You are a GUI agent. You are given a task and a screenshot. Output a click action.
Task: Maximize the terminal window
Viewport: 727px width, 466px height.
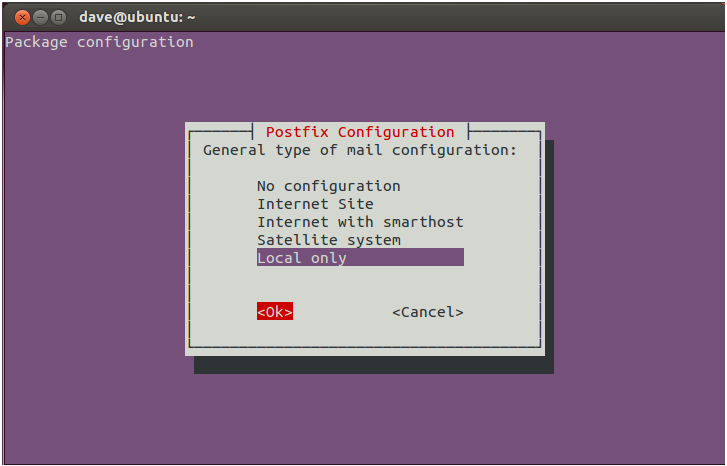pos(58,18)
